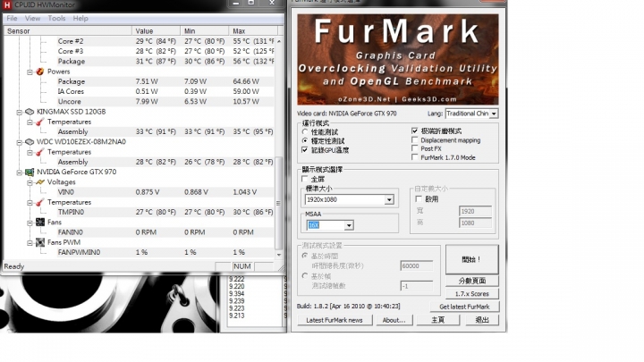Select the 穩定性測試 radio button

pyautogui.click(x=305, y=141)
